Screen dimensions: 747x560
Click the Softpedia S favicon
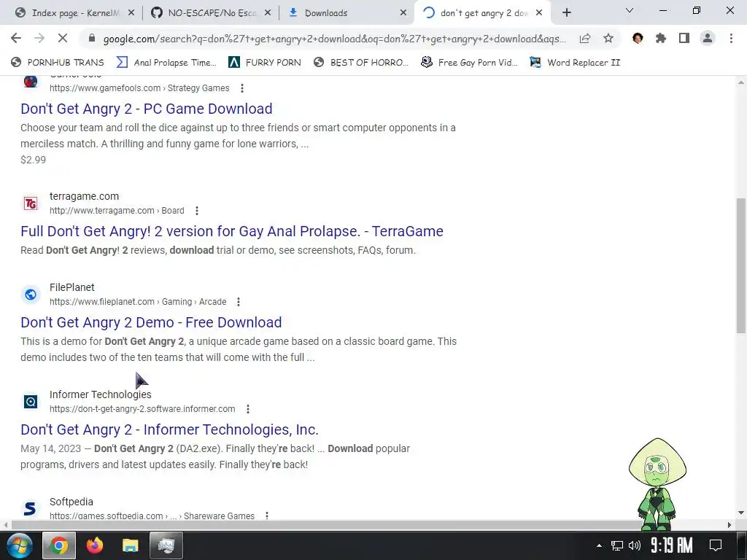[x=31, y=508]
